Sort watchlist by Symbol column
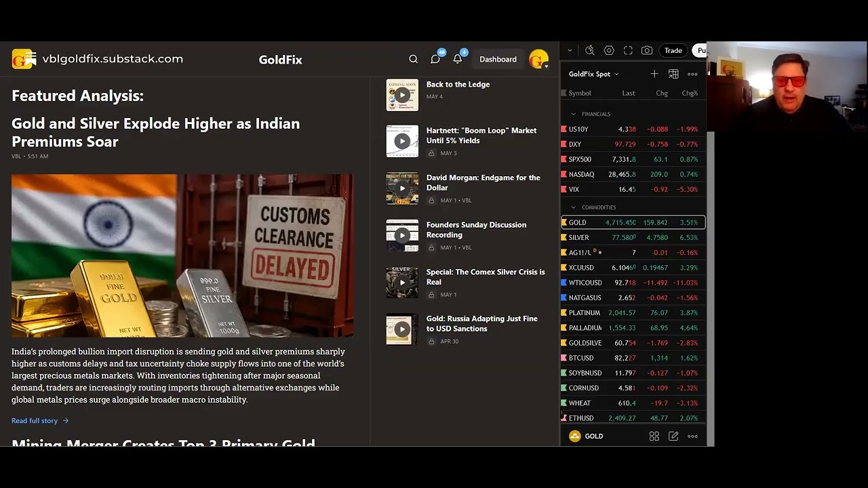This screenshot has height=488, width=868. [580, 93]
